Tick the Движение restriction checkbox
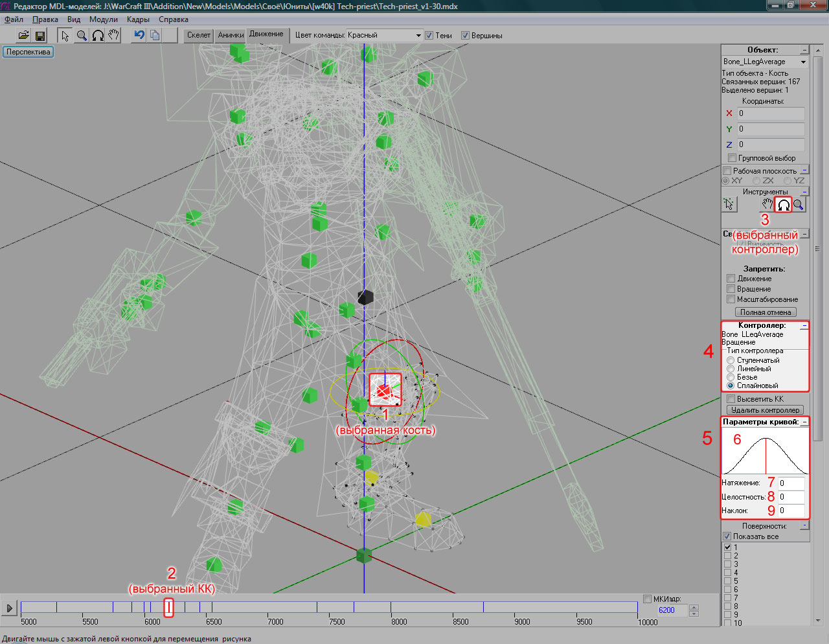The width and height of the screenshot is (829, 644). click(x=731, y=279)
